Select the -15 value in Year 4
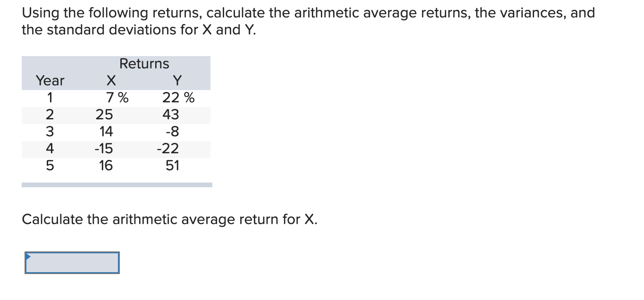This screenshot has width=644, height=300. 105,149
